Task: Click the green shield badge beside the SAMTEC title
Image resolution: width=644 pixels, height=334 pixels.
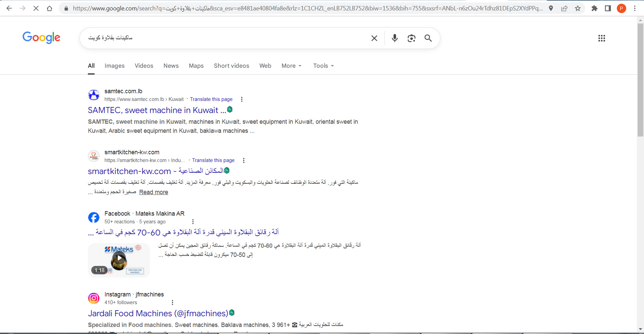Action: 230,109
